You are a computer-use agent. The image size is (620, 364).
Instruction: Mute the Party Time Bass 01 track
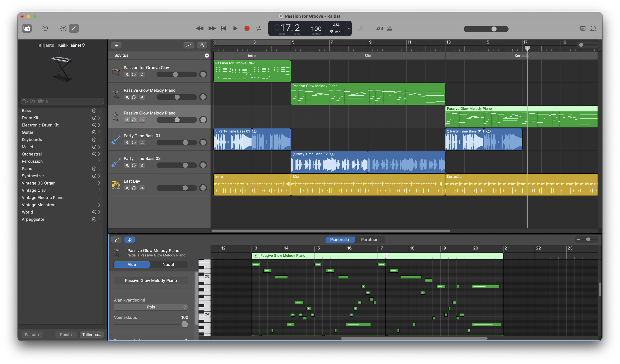pos(127,142)
